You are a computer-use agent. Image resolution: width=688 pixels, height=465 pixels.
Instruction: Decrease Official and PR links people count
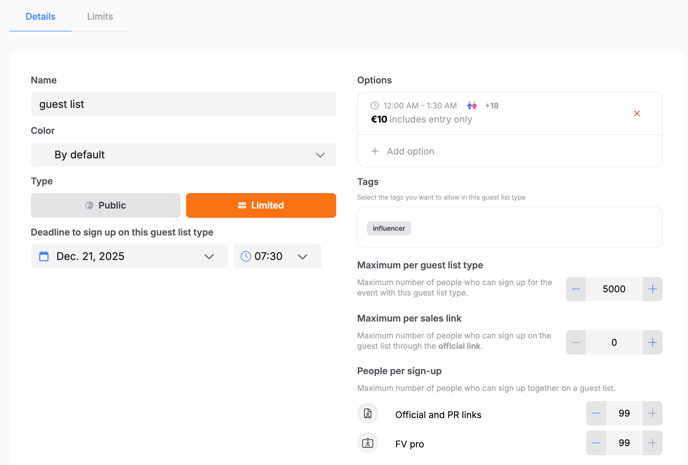596,413
